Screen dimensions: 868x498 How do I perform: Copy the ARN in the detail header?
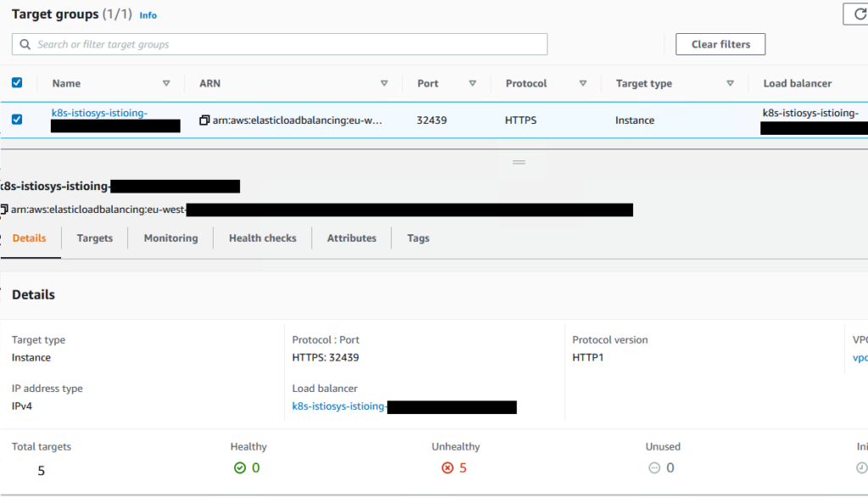pos(4,210)
